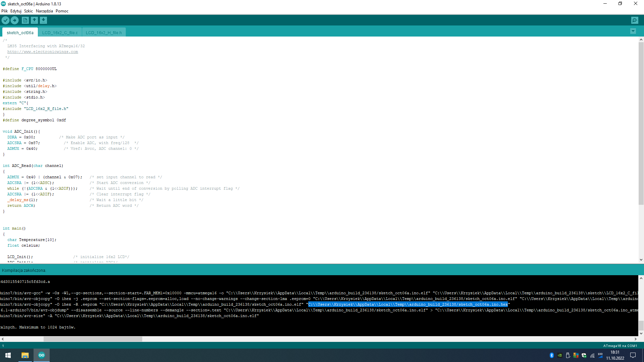Click the console scroll-right arrow

tap(635, 339)
